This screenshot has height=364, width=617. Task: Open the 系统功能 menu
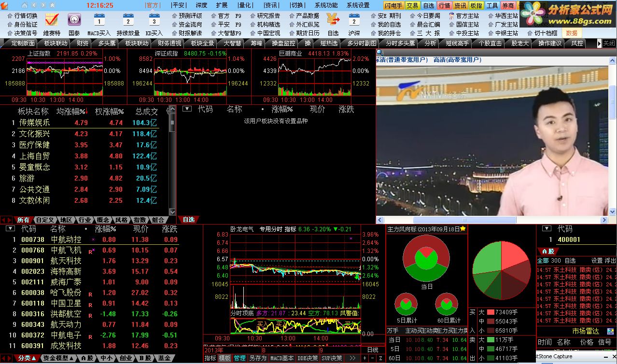(x=326, y=5)
